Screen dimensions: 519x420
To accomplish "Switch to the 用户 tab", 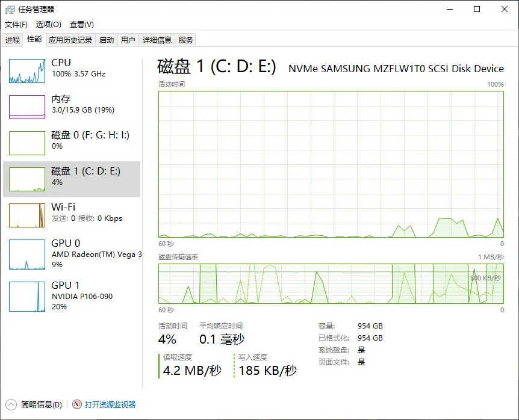I will click(128, 40).
